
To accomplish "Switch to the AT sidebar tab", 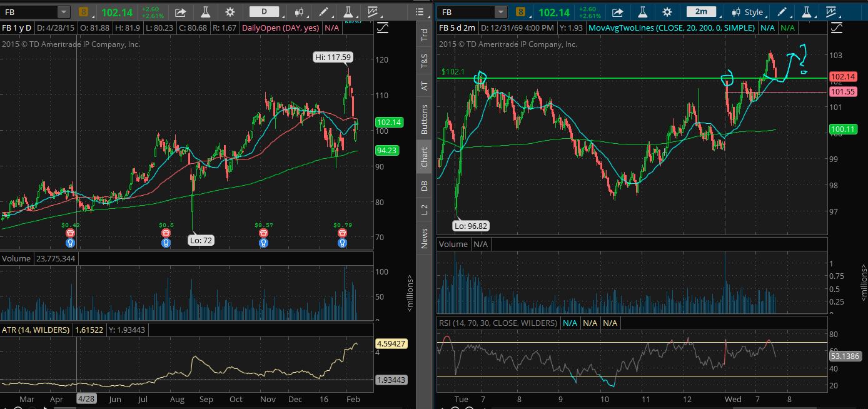I will 424,86.
